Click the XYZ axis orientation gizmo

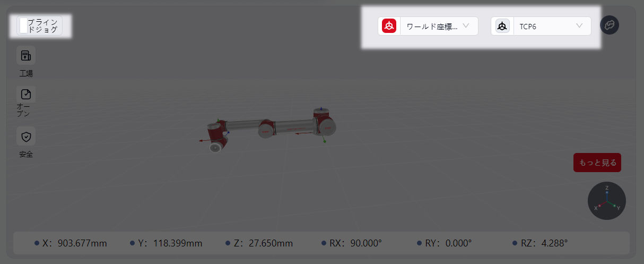[606, 201]
